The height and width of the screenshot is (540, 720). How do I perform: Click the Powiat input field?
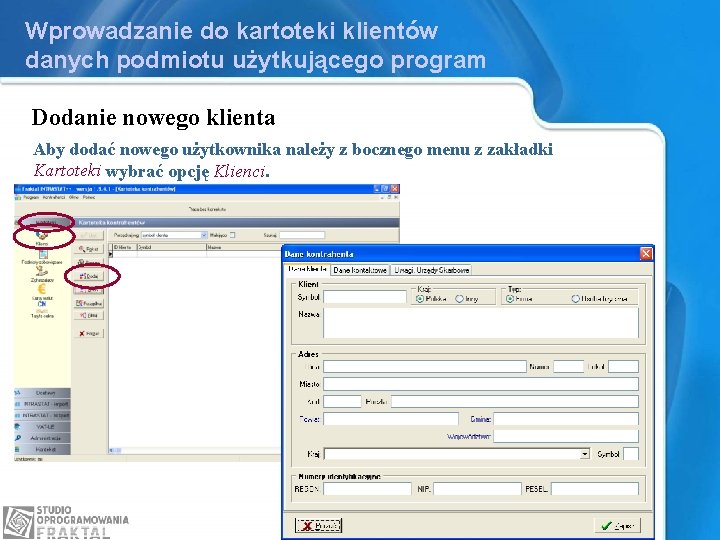(391, 419)
